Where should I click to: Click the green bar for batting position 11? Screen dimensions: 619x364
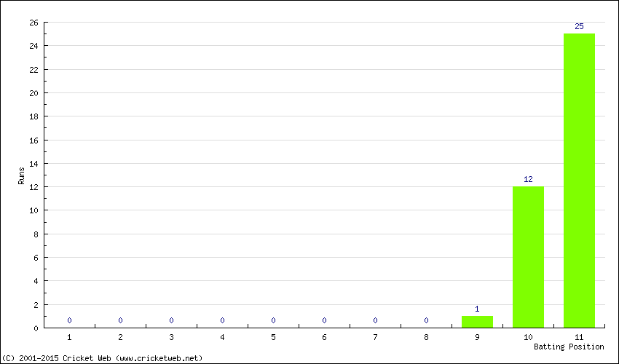[x=579, y=181]
